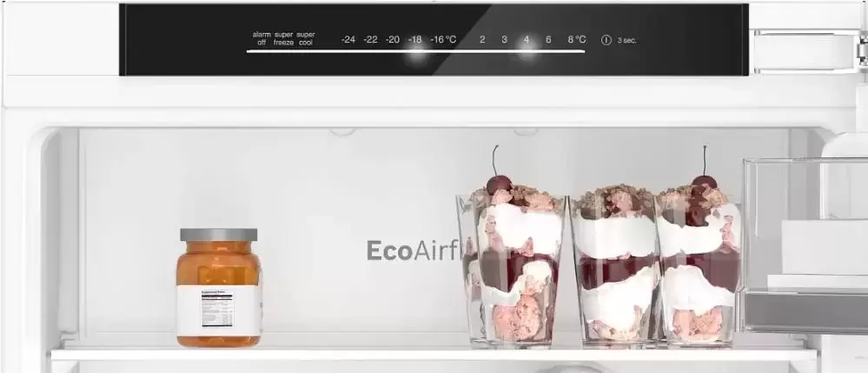Enable the super freeze mode

click(x=284, y=38)
